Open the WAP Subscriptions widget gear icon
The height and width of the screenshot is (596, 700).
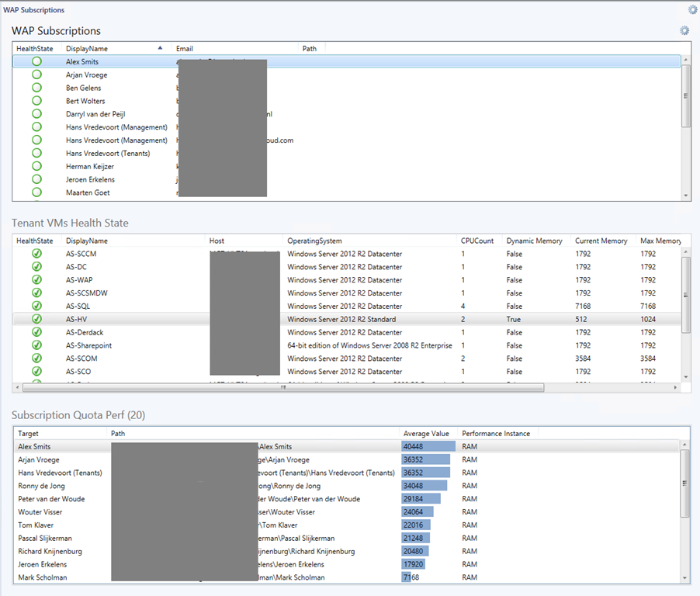[x=684, y=30]
